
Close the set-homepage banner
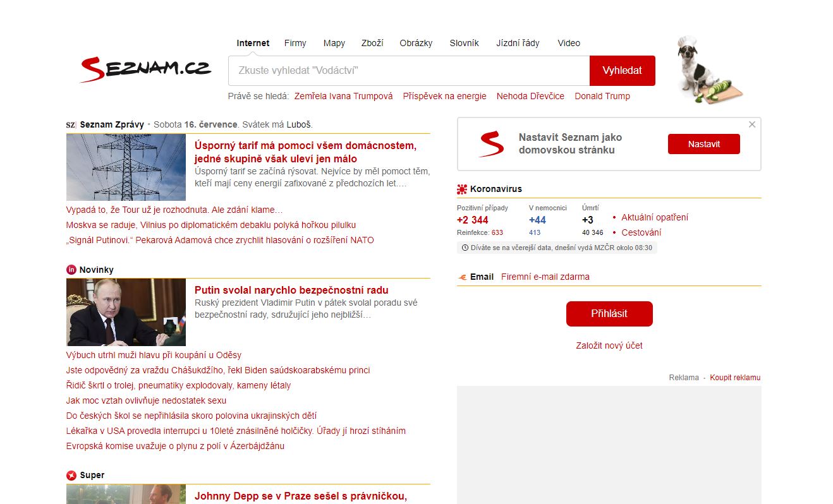(x=752, y=124)
